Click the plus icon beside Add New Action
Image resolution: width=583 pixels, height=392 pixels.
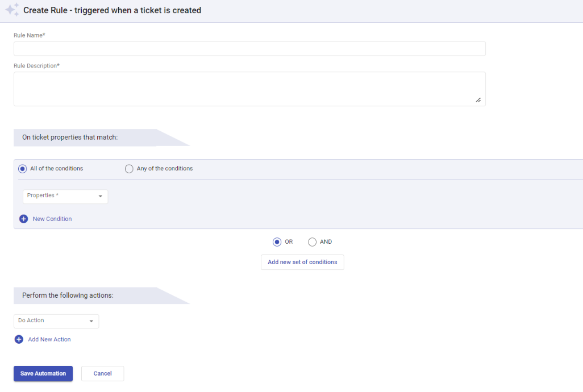tap(19, 339)
